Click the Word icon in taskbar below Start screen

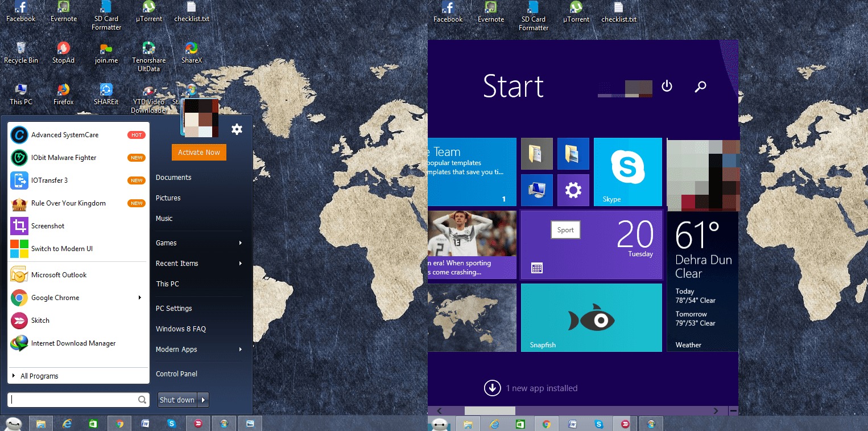[x=573, y=424]
